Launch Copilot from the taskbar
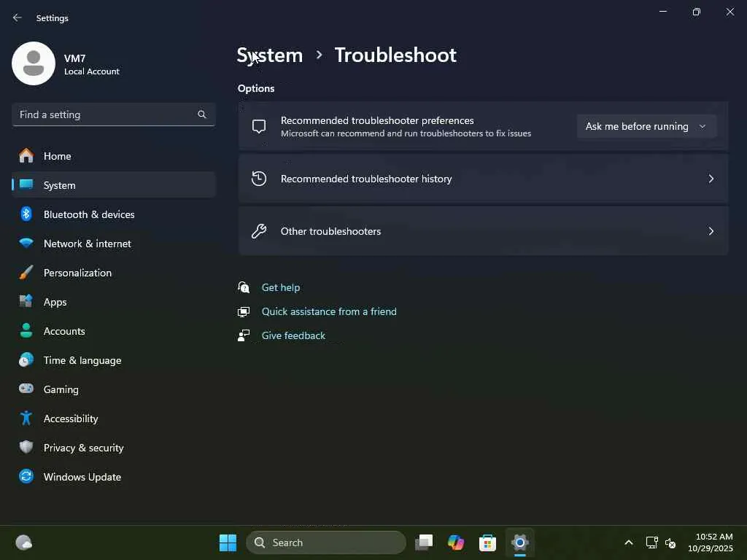The image size is (747, 560). coord(456,542)
